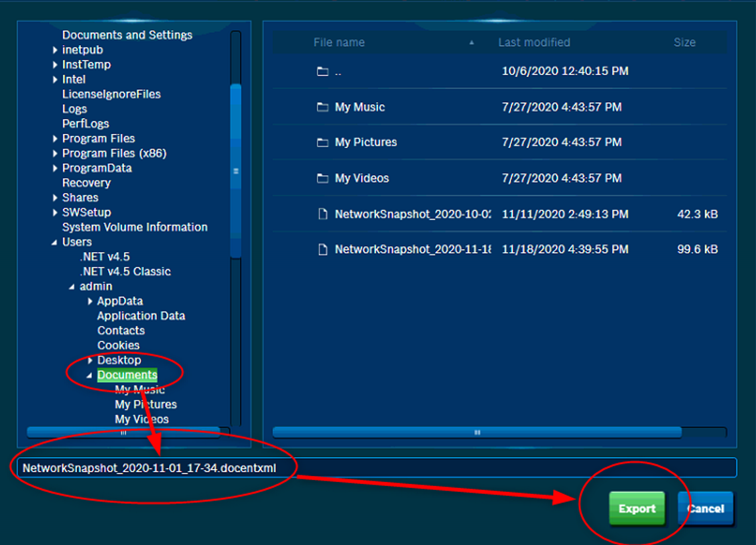Click the 11/18/2020 4:39:55 PM date
The image size is (756, 545).
pyautogui.click(x=565, y=250)
